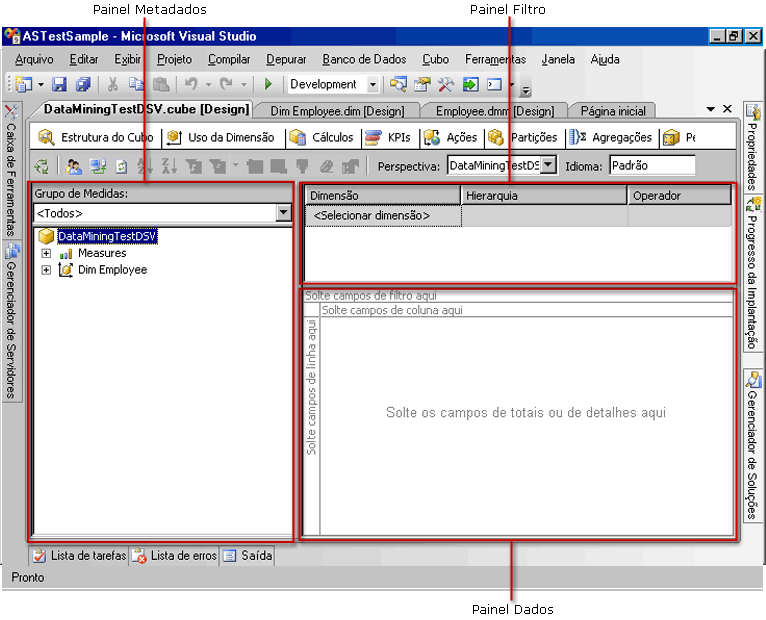
Task: Open the Perspectiva dropdown
Action: pyautogui.click(x=548, y=165)
